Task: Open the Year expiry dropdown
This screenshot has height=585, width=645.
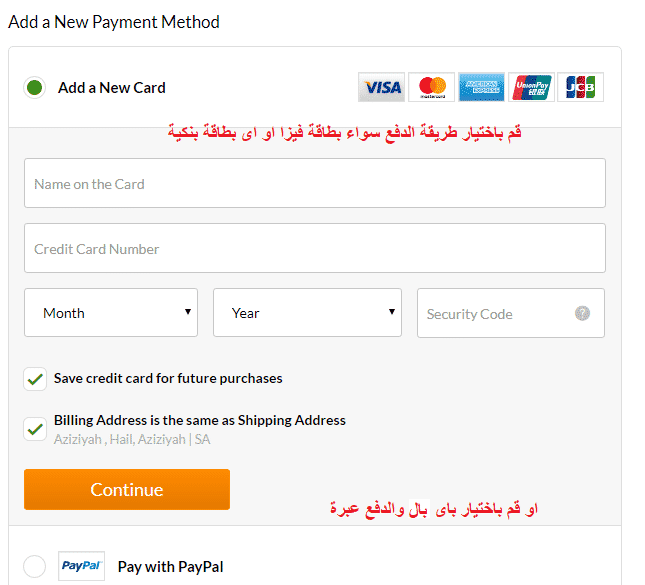Action: click(307, 313)
